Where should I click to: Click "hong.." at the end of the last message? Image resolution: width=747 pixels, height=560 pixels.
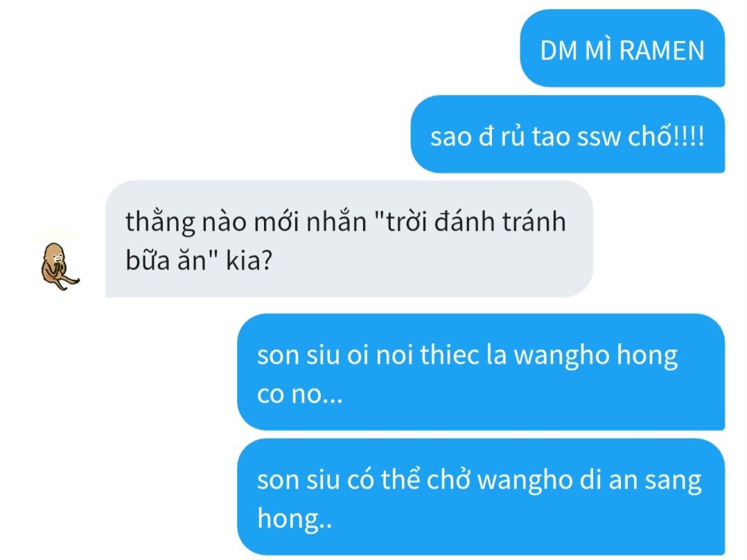point(295,520)
